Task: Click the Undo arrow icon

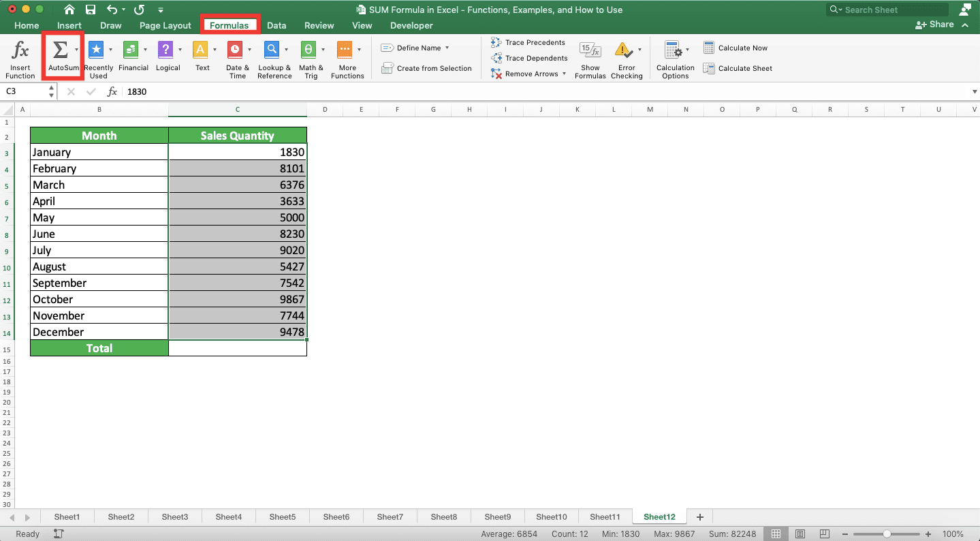Action: (x=112, y=10)
